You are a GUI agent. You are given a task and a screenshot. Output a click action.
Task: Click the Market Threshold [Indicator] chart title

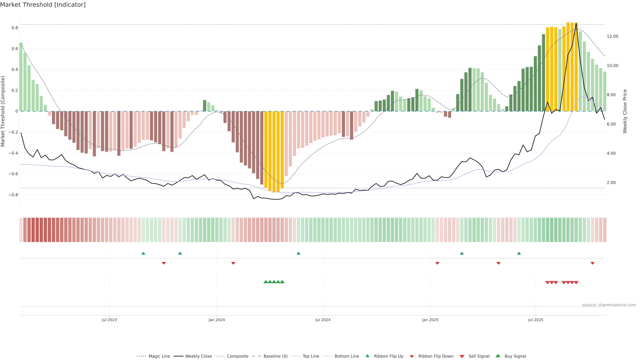[x=43, y=5]
